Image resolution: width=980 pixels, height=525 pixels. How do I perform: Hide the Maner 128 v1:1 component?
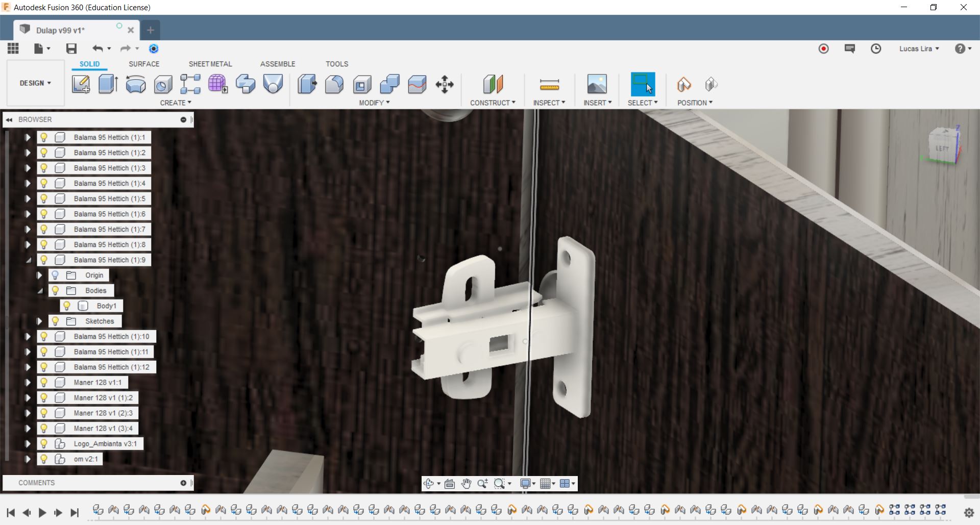[43, 382]
